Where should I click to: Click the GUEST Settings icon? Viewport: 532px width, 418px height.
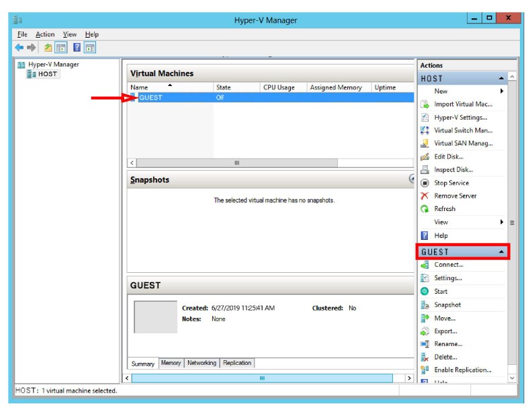(x=425, y=278)
